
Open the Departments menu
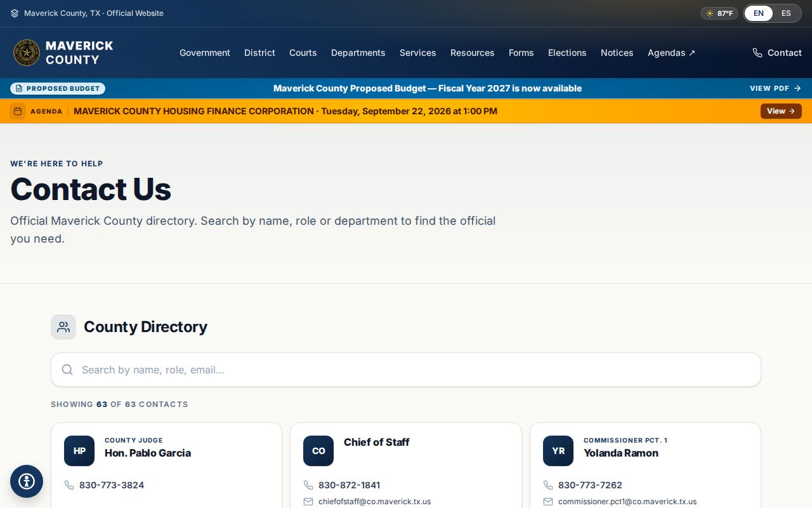[358, 53]
